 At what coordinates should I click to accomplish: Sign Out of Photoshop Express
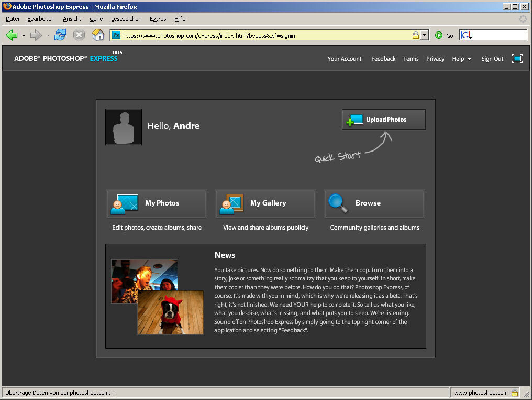(x=492, y=59)
